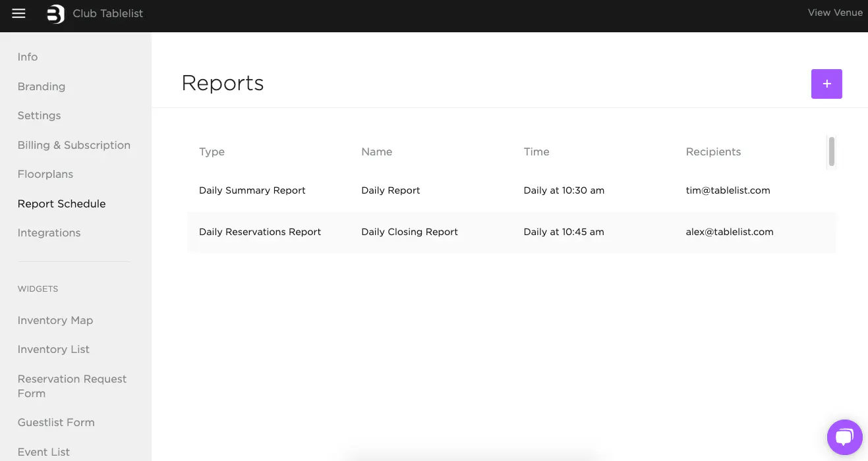This screenshot has width=868, height=461.
Task: Open Integrations page
Action: pyautogui.click(x=49, y=233)
